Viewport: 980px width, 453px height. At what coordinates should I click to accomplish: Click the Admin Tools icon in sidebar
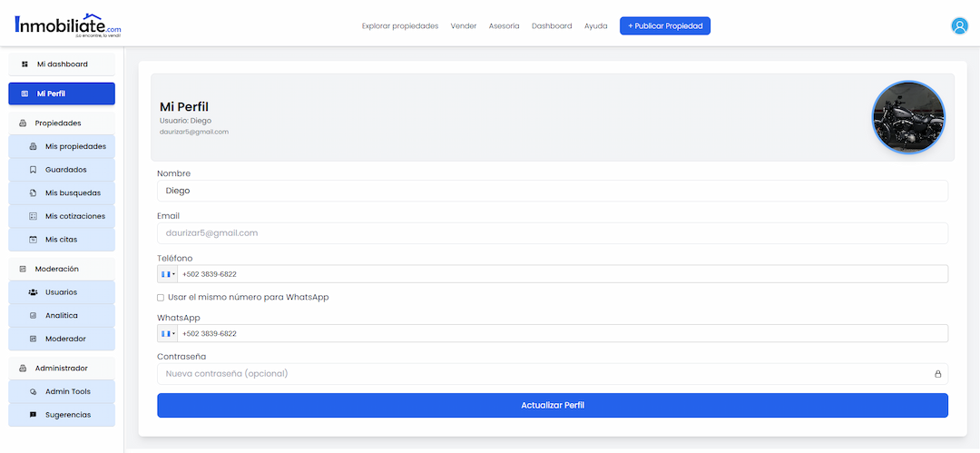[33, 391]
